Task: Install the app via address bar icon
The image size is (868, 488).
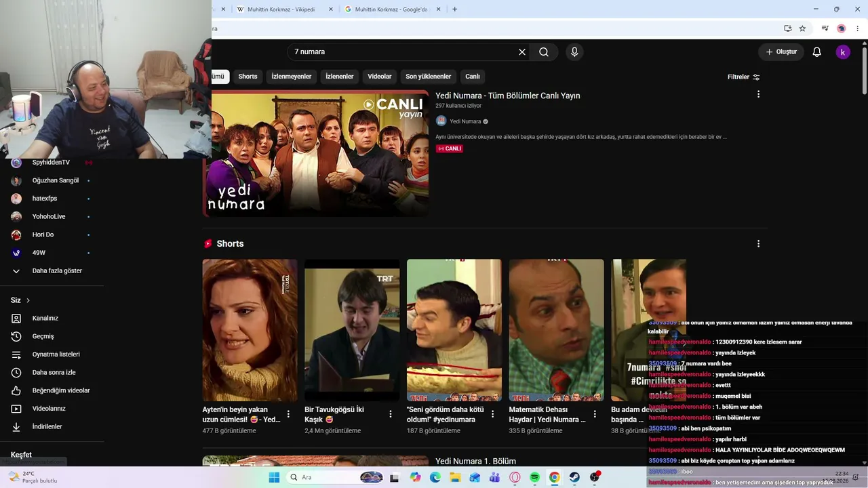Action: pyautogui.click(x=788, y=28)
